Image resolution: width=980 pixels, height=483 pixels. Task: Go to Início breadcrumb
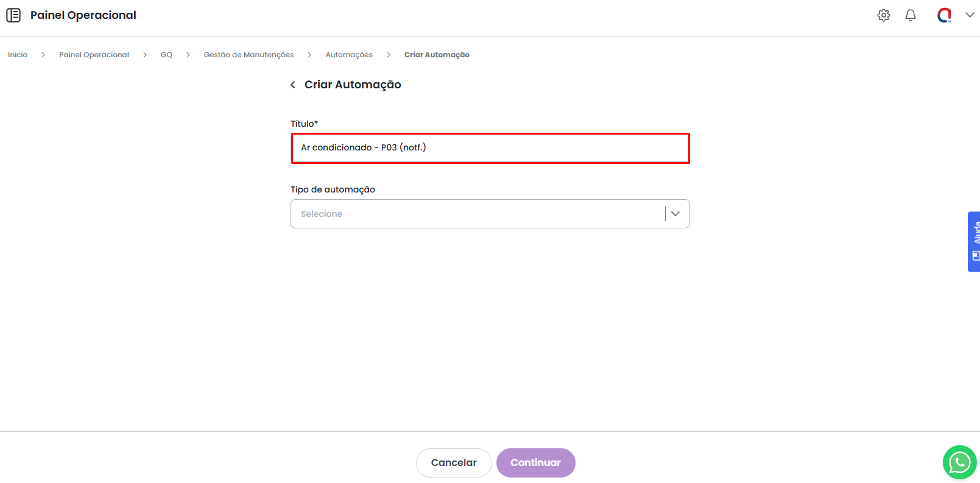[18, 55]
